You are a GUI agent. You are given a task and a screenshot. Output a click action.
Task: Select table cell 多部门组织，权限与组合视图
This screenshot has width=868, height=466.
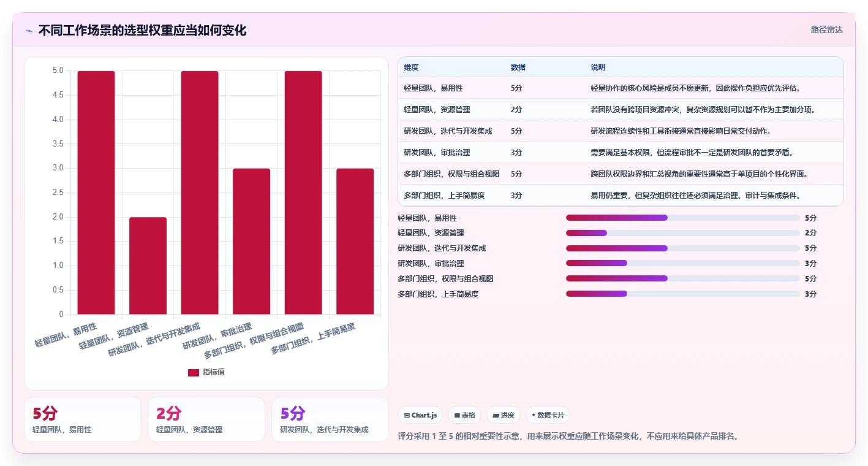tap(451, 174)
